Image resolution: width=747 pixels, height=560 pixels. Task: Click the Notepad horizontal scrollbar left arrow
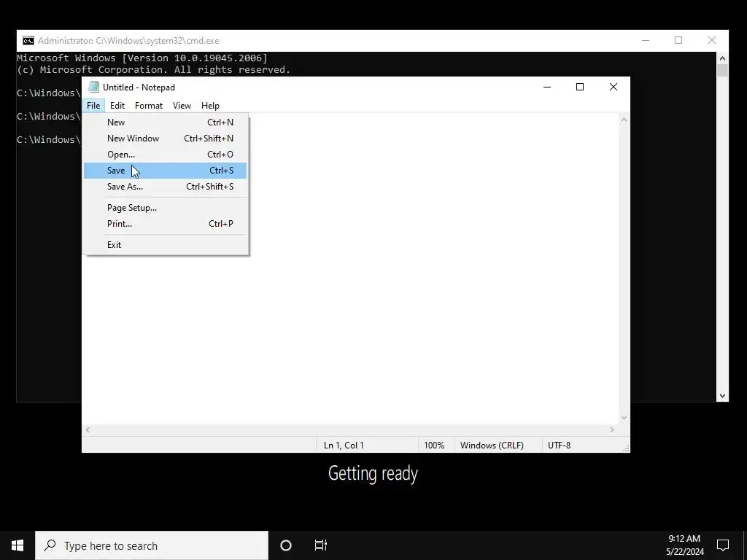click(88, 430)
